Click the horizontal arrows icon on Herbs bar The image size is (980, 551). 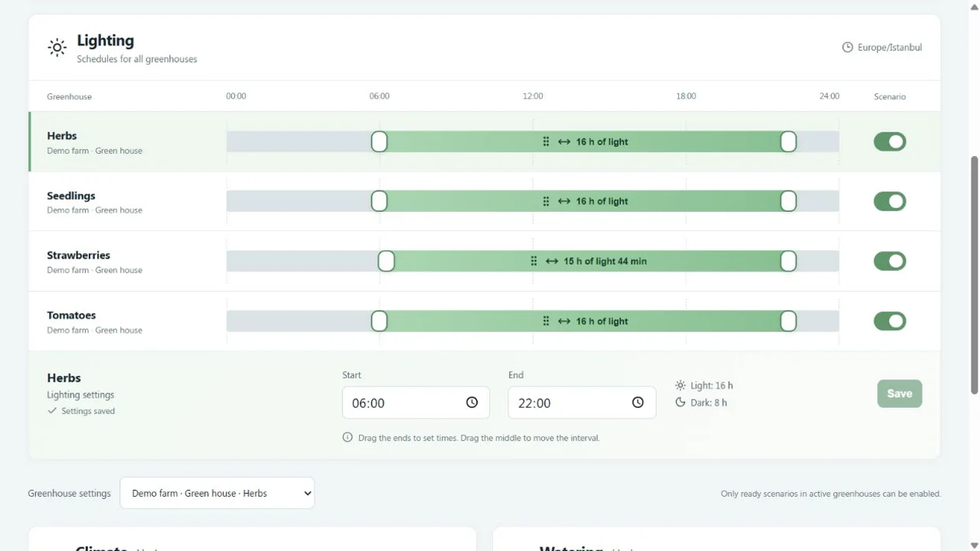pos(564,142)
